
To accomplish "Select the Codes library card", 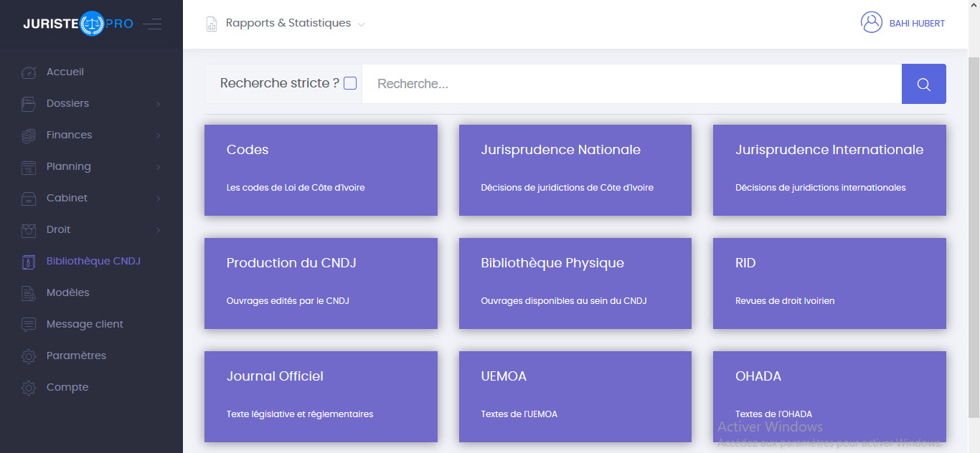I will click(321, 170).
